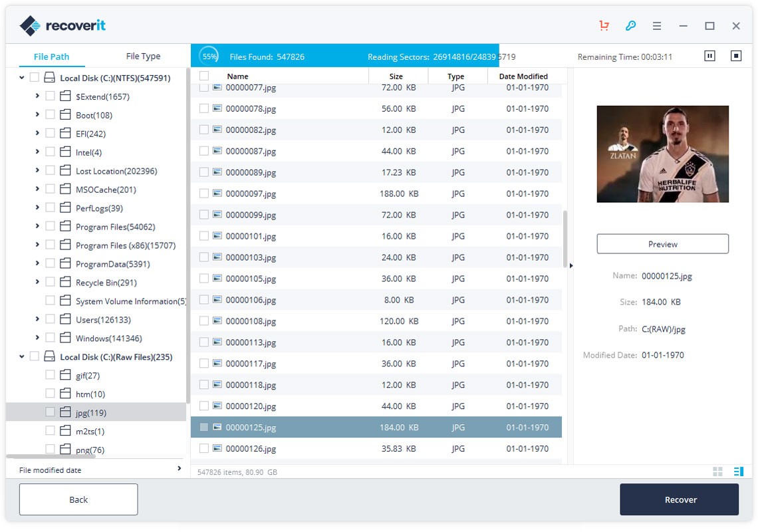Switch to File Type tab
The width and height of the screenshot is (758, 532).
click(x=143, y=57)
